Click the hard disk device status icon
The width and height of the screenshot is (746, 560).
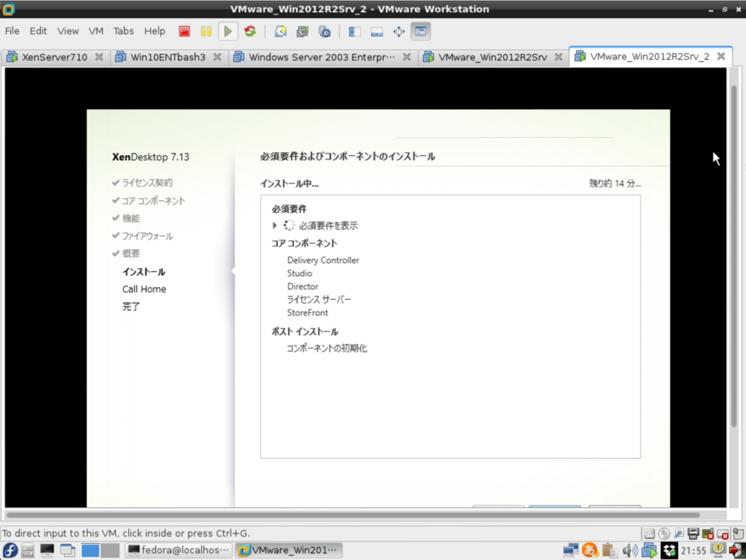pos(649,534)
